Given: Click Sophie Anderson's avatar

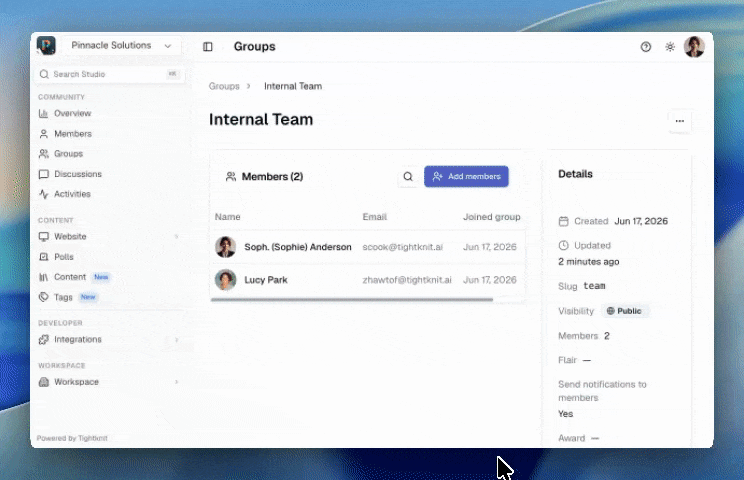Looking at the screenshot, I should click(225, 247).
